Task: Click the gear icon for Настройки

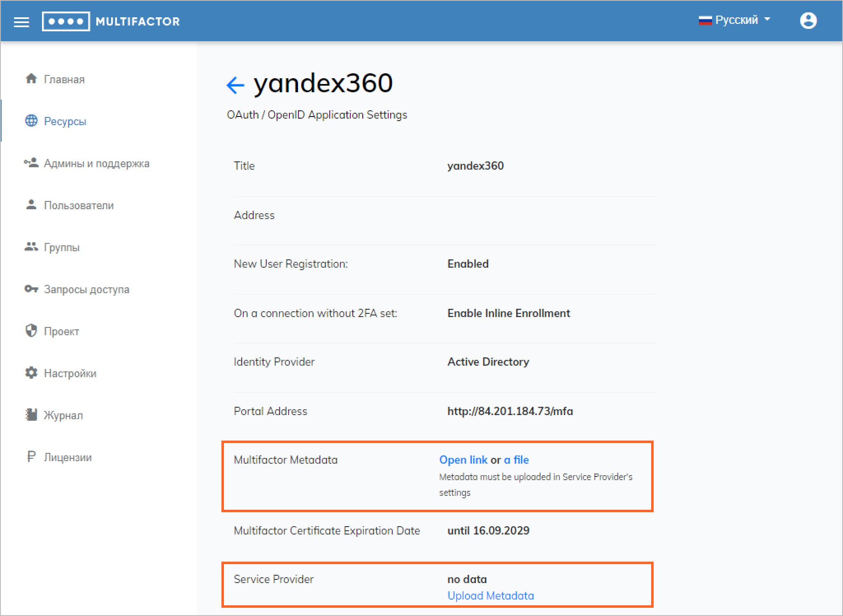Action: pos(31,373)
